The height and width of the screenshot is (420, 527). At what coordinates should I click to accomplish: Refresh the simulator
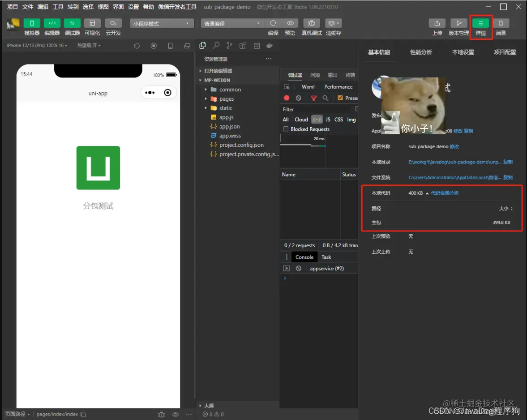tap(137, 46)
